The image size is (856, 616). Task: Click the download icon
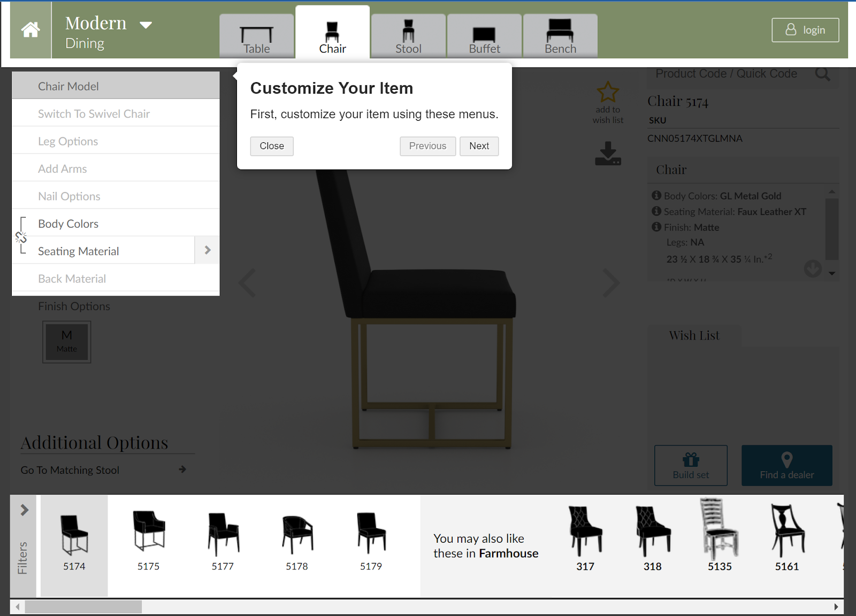click(x=608, y=153)
